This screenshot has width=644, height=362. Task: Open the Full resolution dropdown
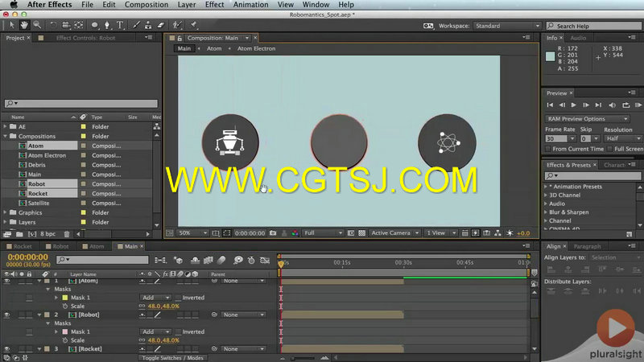(x=323, y=232)
